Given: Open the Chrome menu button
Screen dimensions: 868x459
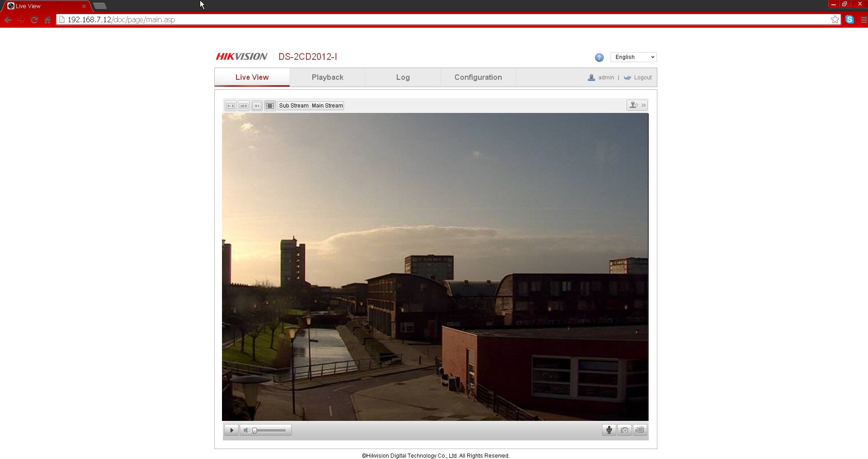Looking at the screenshot, I should [x=863, y=20].
